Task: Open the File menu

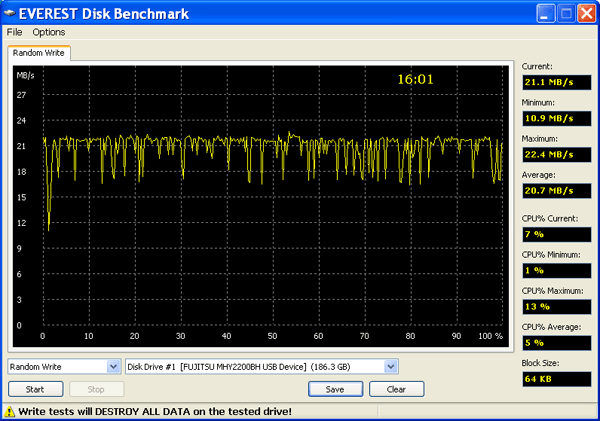Action: pos(15,32)
